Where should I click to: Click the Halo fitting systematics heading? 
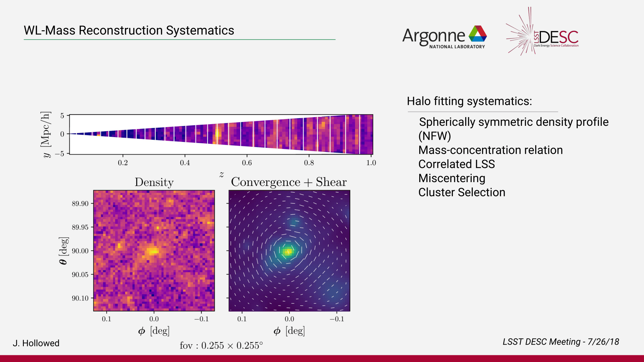(x=469, y=101)
